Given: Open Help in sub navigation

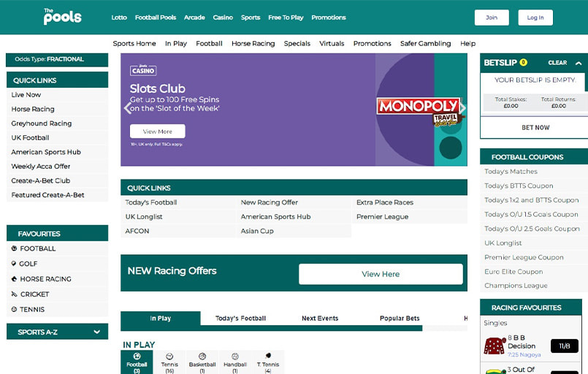Looking at the screenshot, I should pyautogui.click(x=467, y=44).
